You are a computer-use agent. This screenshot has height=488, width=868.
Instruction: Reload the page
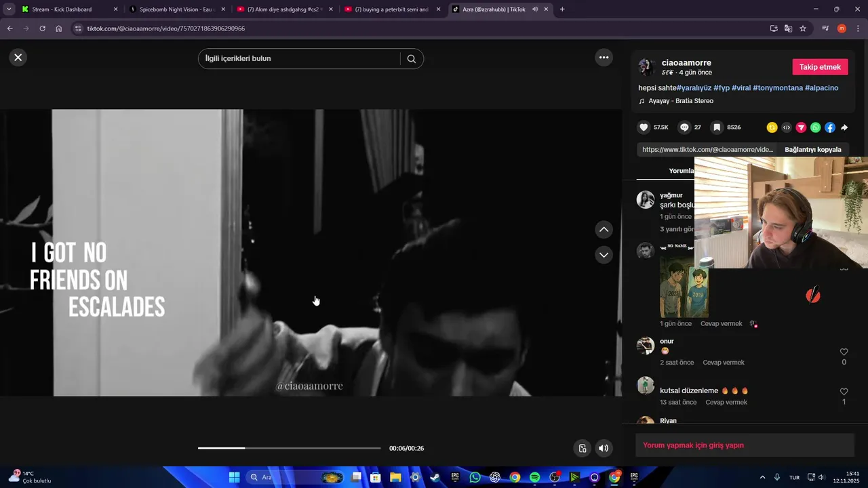pos(42,28)
